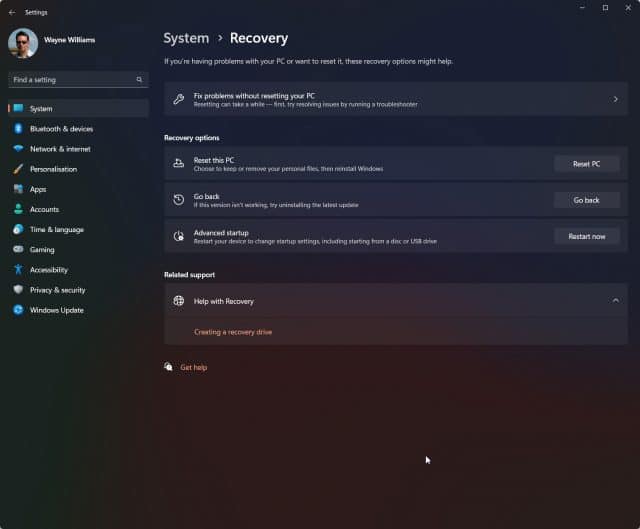640x529 pixels.
Task: Open the Gaming controller icon
Action: pyautogui.click(x=18, y=249)
